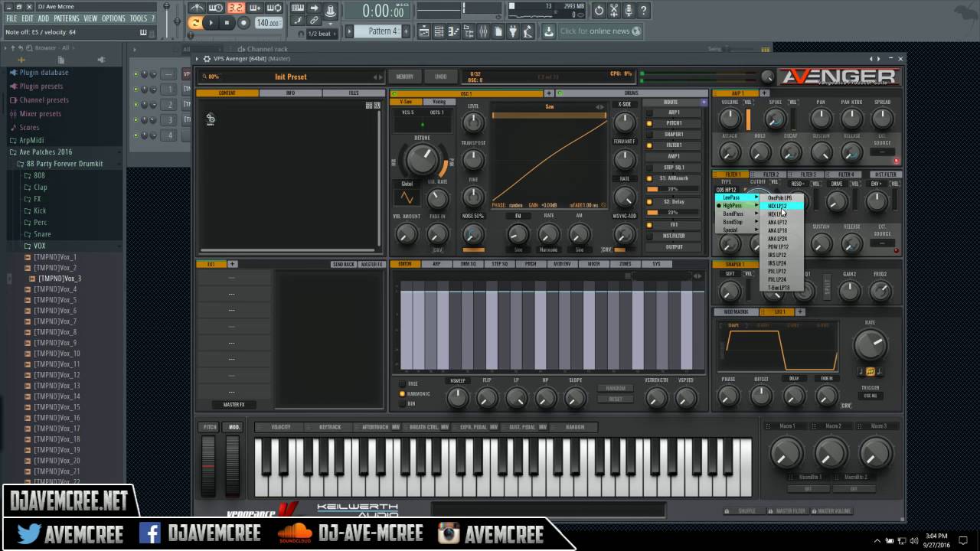Expand the 808 folder in browser
Image resolution: width=980 pixels, height=551 pixels.
pyautogui.click(x=39, y=175)
